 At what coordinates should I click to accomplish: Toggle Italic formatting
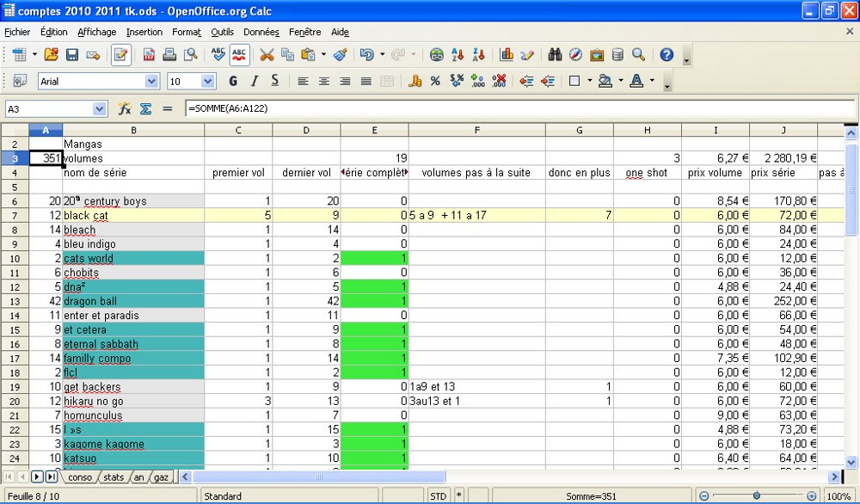(x=254, y=81)
